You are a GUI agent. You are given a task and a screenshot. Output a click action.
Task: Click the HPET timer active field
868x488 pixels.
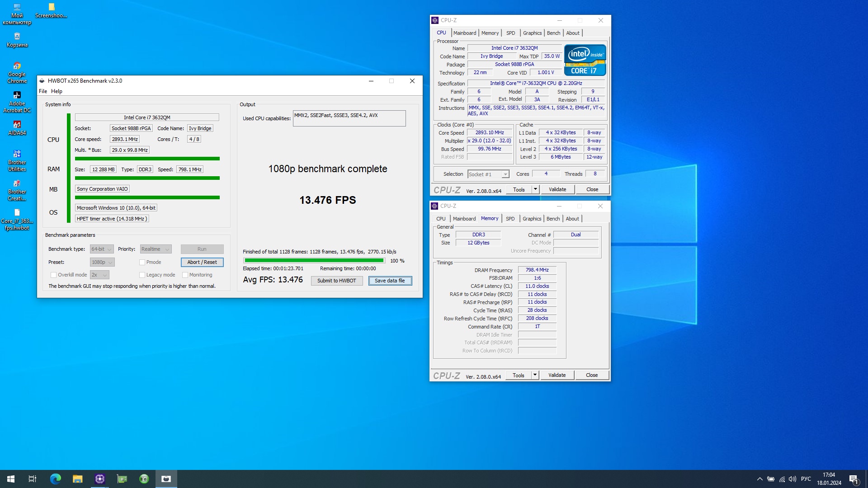pos(112,219)
